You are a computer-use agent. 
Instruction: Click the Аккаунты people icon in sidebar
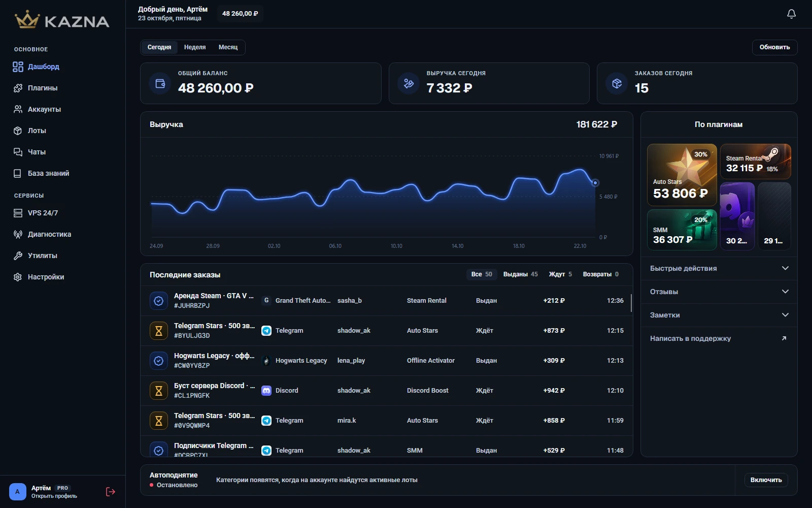pos(18,109)
